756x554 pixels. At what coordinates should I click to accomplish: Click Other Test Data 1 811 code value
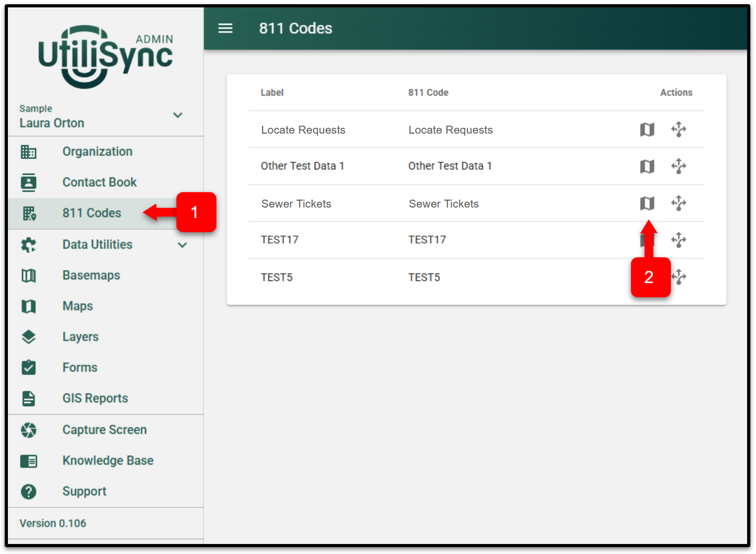[450, 166]
